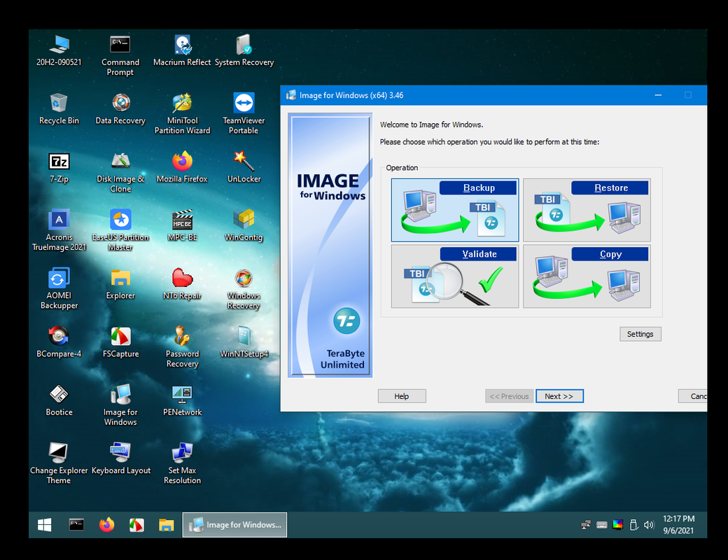Image resolution: width=728 pixels, height=560 pixels.
Task: Open the 7-Zip desktop icon
Action: [x=59, y=167]
